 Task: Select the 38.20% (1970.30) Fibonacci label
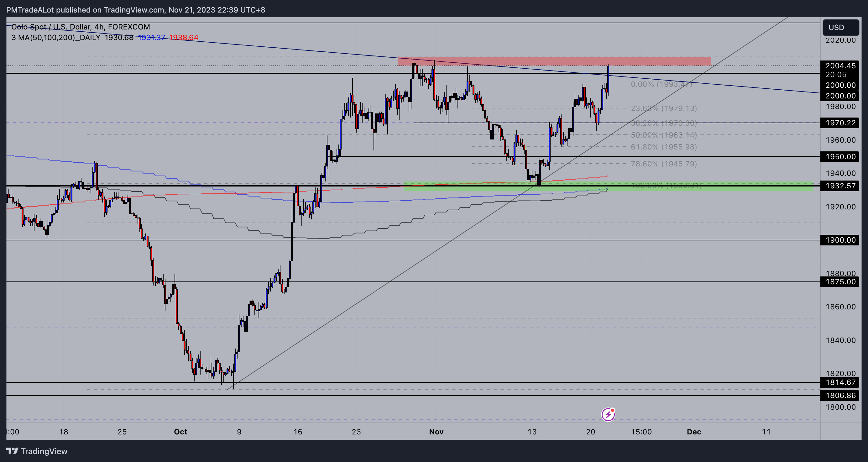[x=664, y=123]
